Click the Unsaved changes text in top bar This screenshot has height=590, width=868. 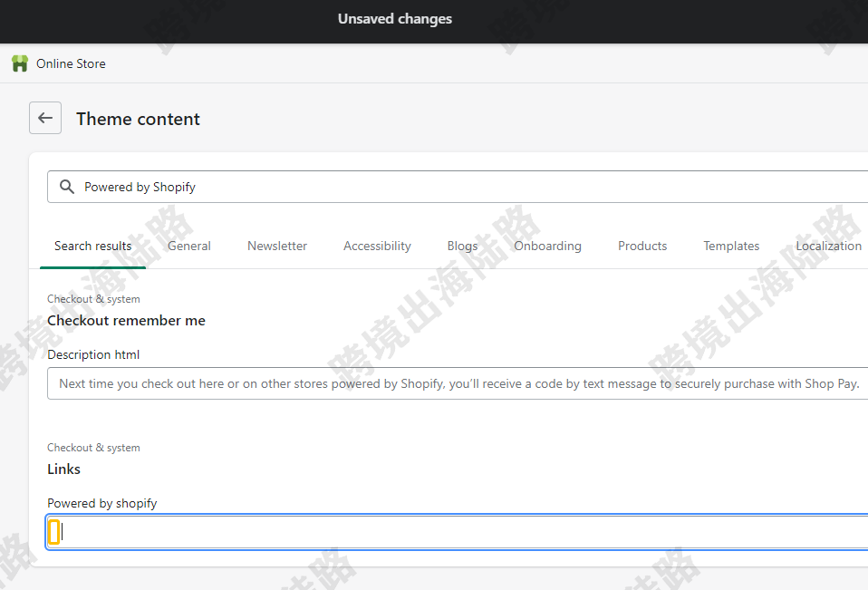(395, 19)
